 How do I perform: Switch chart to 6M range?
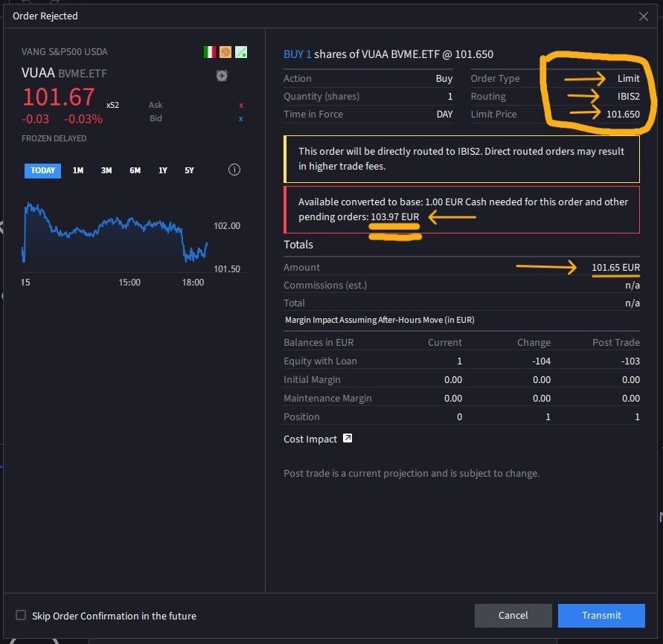[135, 171]
